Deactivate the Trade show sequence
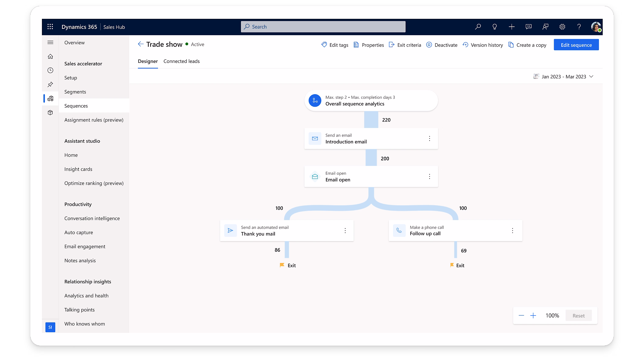This screenshot has width=644, height=362. click(x=442, y=45)
